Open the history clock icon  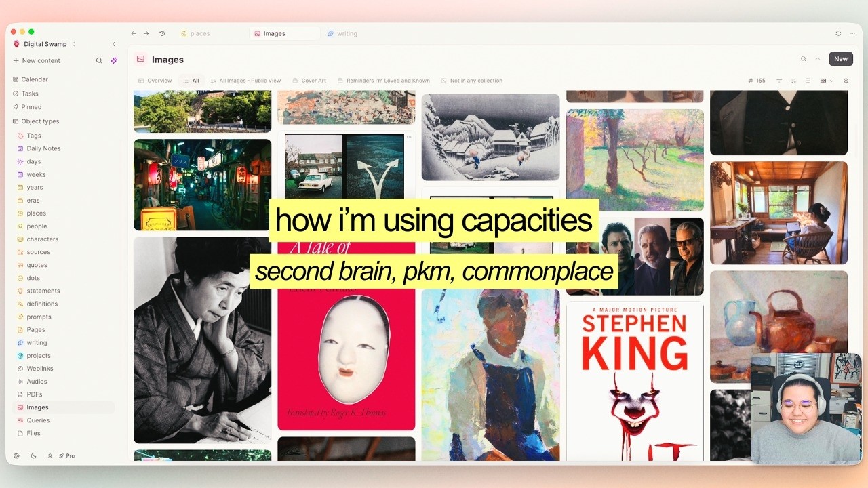pyautogui.click(x=162, y=33)
